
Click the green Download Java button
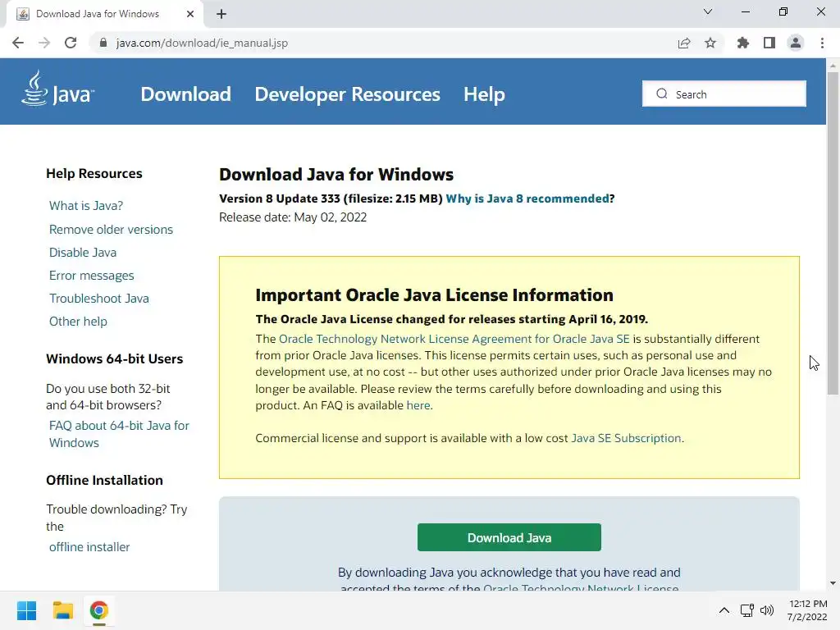pyautogui.click(x=509, y=537)
